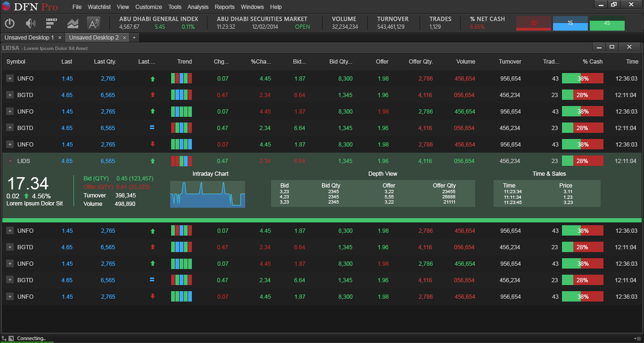Open the Watchlist menu

tap(99, 7)
